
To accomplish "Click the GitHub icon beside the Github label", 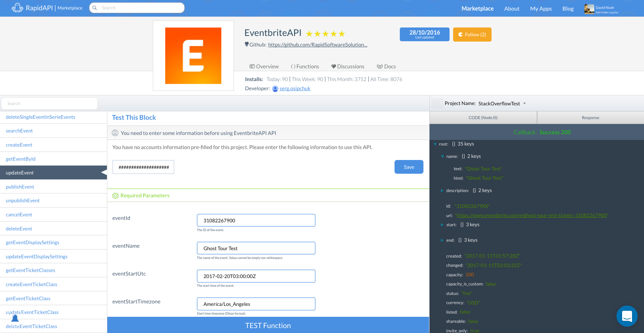I will pos(247,44).
